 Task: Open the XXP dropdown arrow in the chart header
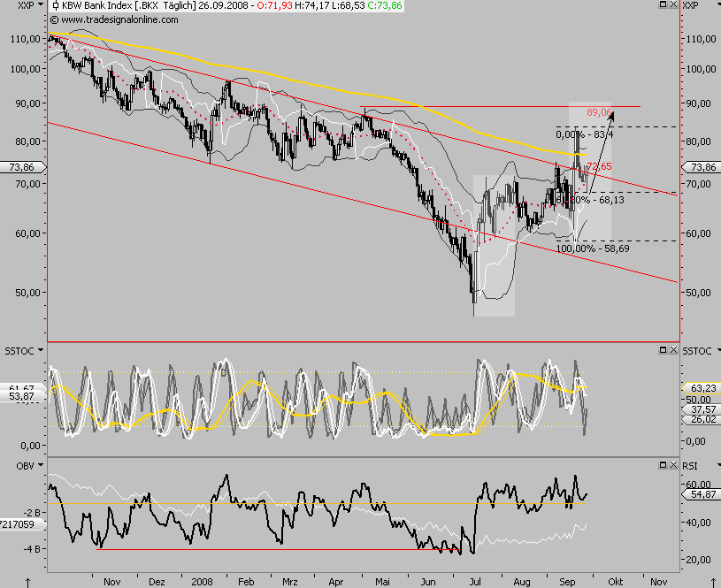coord(41,4)
